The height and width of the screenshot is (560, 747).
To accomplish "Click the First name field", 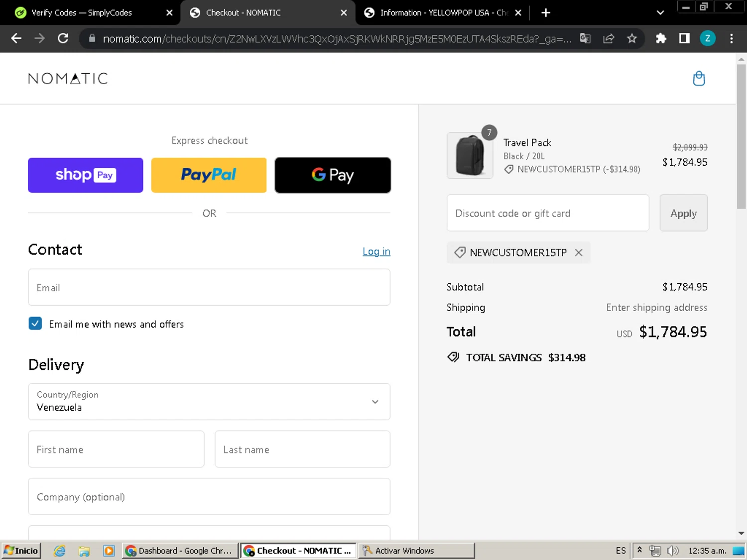I will tap(116, 449).
